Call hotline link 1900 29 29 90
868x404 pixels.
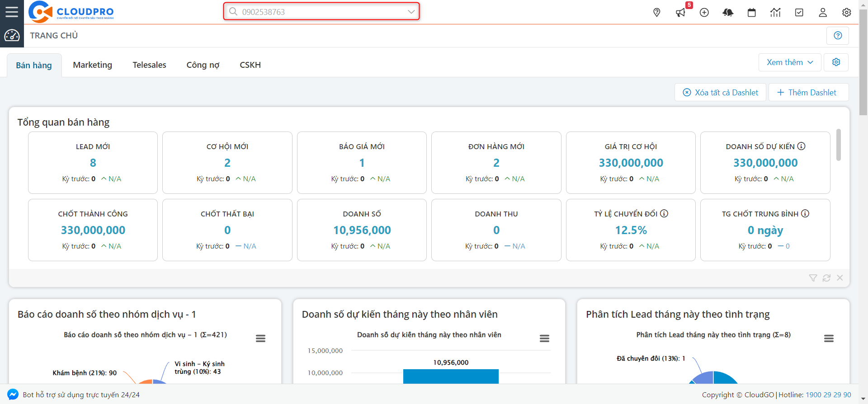828,395
